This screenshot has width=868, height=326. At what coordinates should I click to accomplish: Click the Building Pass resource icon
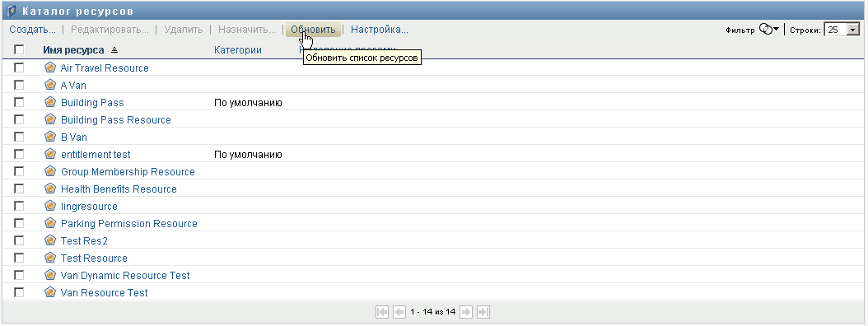pos(50,102)
